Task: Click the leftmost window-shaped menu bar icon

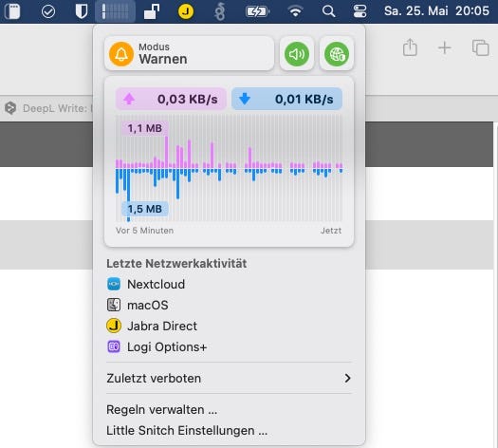Action: click(12, 11)
